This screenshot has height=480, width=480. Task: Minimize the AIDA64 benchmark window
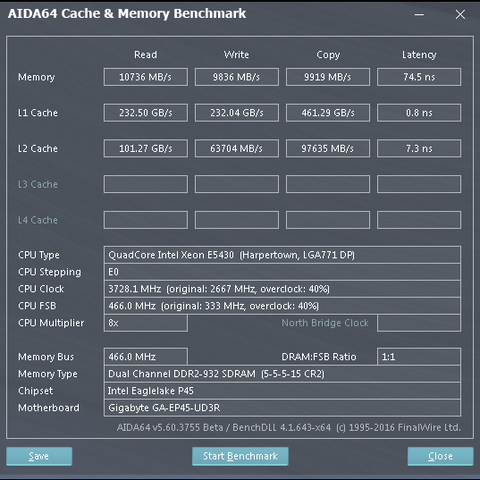click(x=419, y=14)
